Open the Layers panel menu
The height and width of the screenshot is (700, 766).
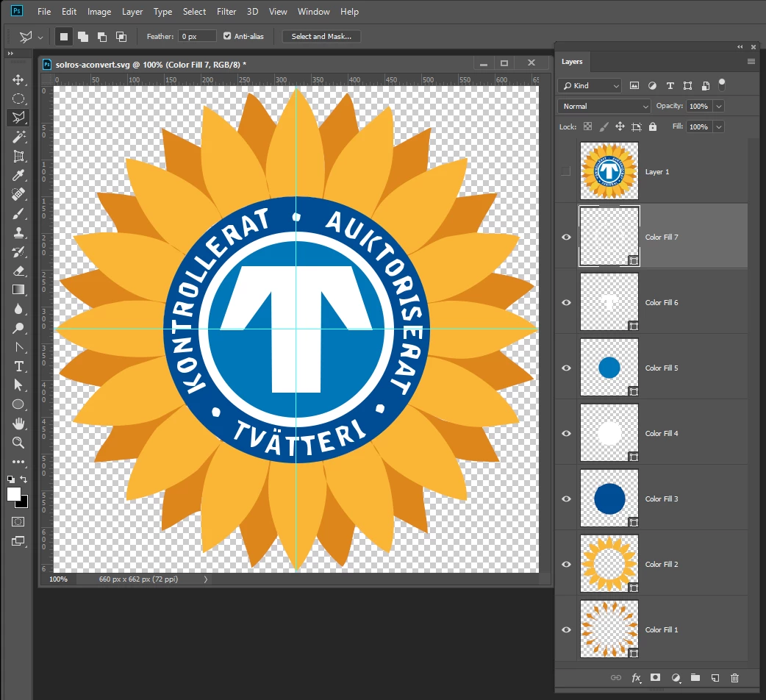751,62
